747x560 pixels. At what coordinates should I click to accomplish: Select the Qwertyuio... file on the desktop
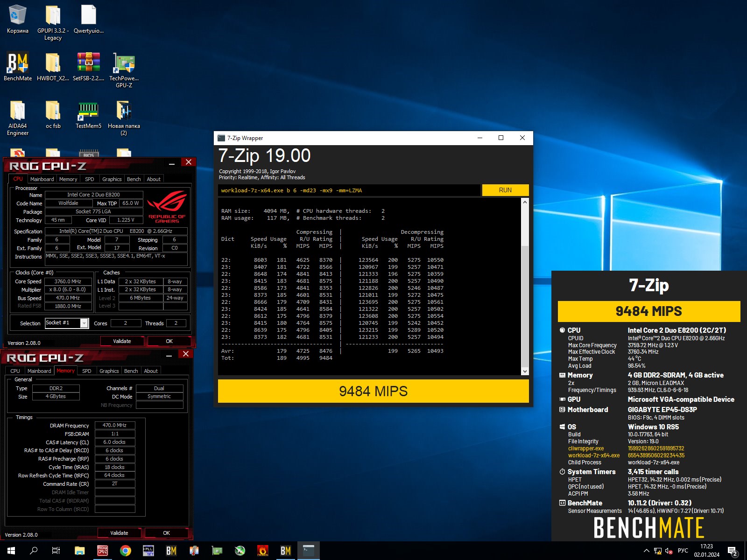[89, 20]
